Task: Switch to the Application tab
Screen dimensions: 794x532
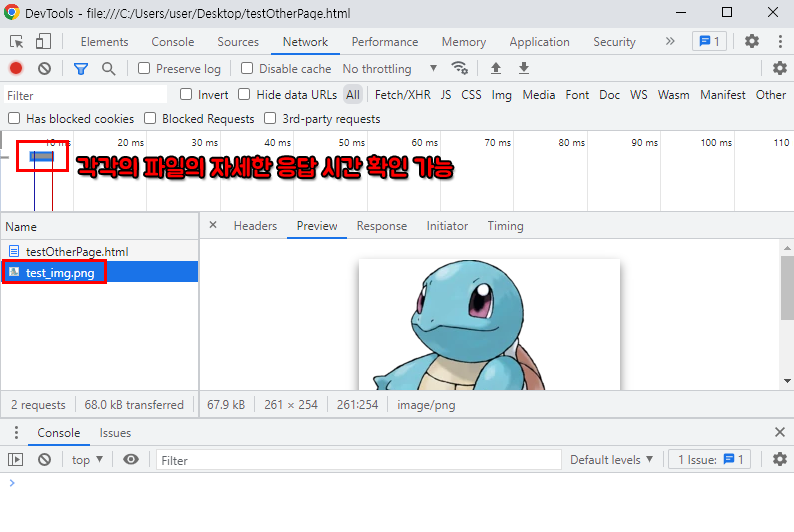Action: point(539,42)
